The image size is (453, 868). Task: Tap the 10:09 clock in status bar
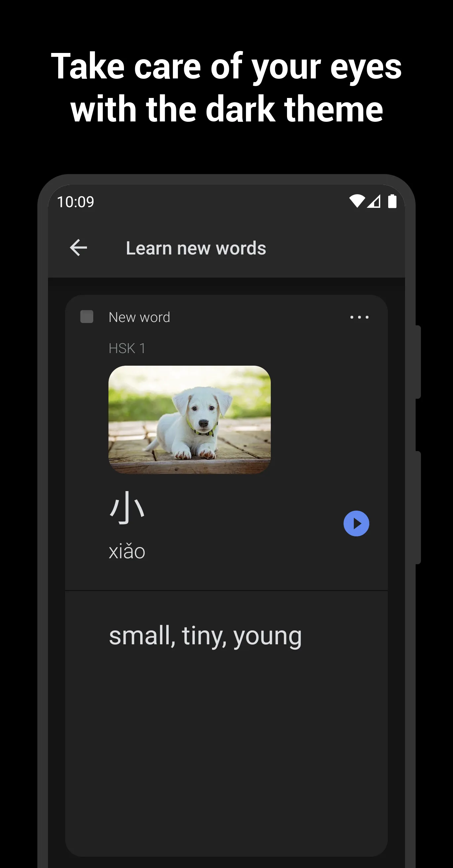pos(75,202)
